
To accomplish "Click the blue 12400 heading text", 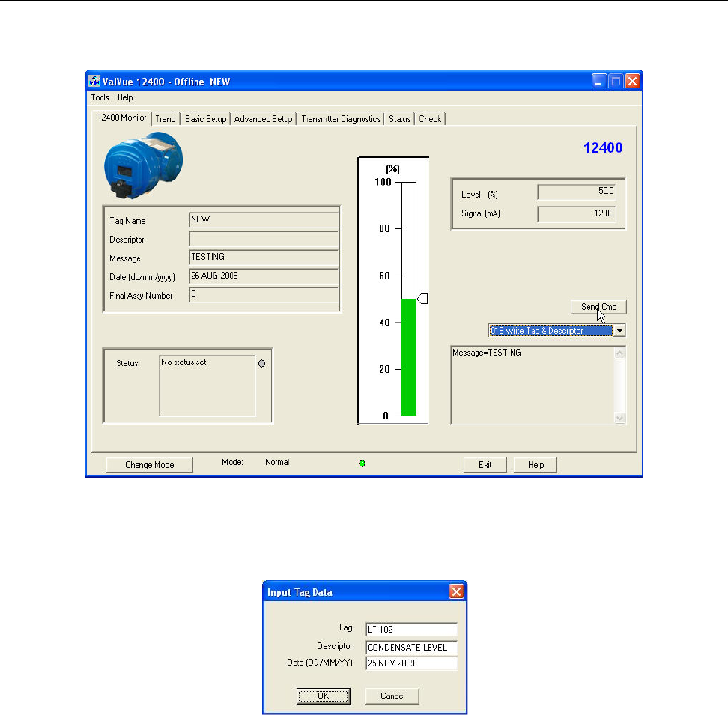I will tap(603, 147).
